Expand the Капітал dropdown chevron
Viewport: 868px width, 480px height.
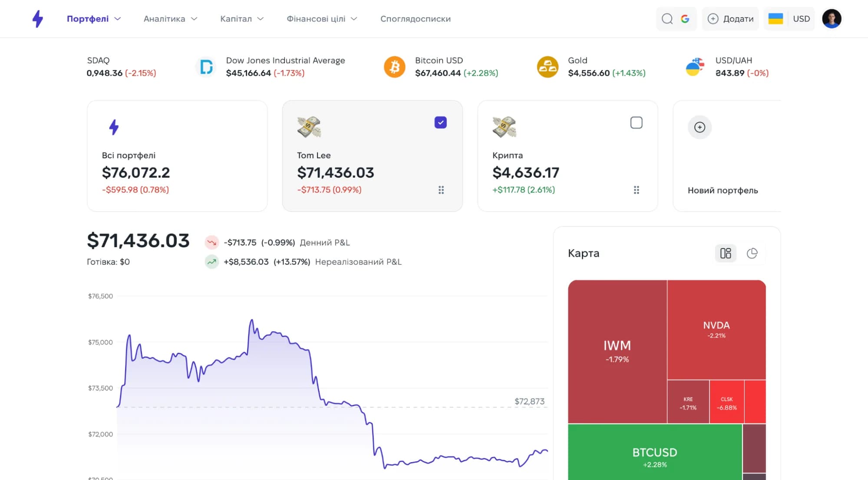tap(261, 19)
